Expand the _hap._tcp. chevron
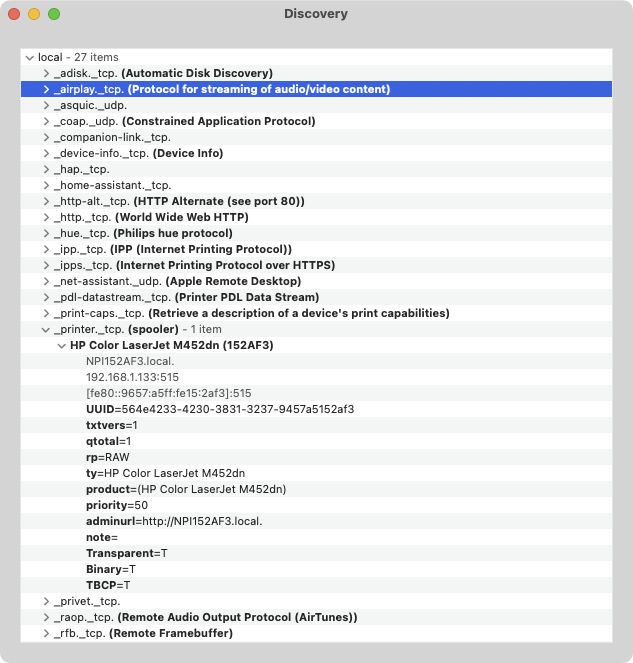Viewport: 633px width, 663px height. (46, 169)
